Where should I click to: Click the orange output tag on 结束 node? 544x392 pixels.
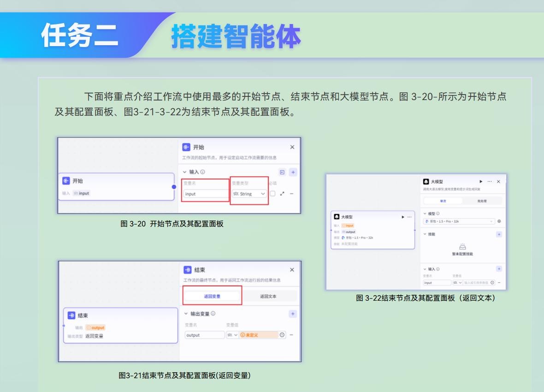[x=95, y=327]
